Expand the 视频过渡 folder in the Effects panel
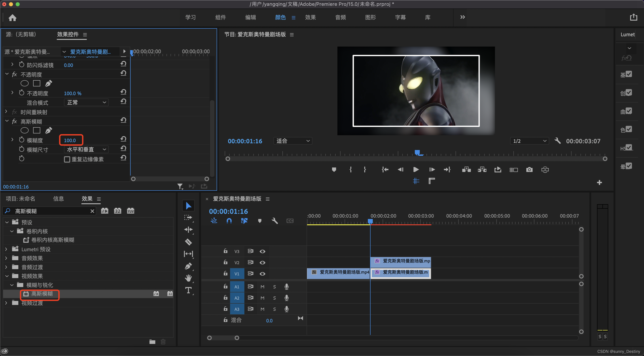This screenshot has width=644, height=356. [6, 303]
